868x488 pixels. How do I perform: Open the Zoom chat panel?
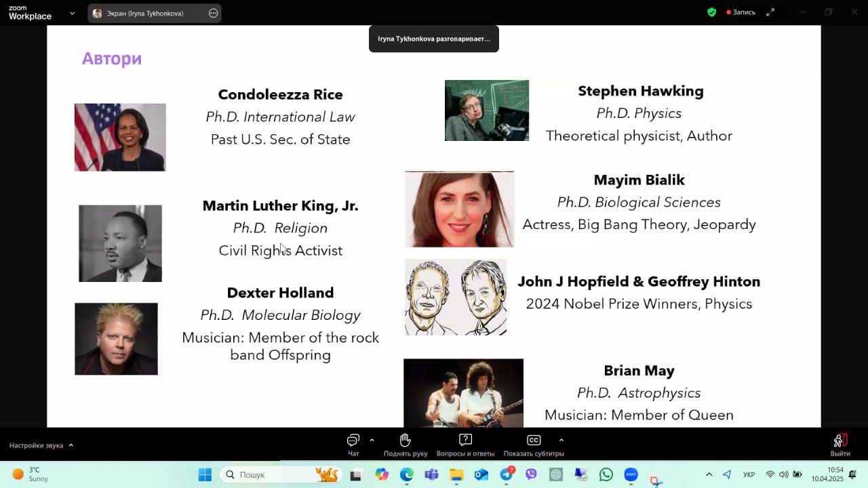point(353,444)
